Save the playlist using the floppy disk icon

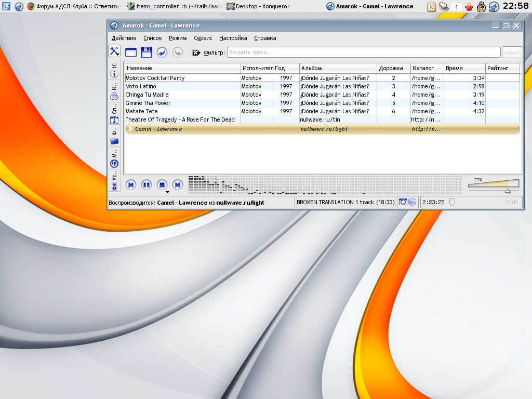(x=146, y=52)
